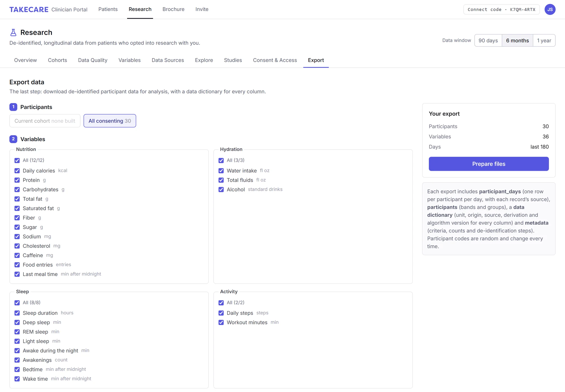Uncheck the Alcohol checkbox
The width and height of the screenshot is (565, 392).
(x=221, y=189)
